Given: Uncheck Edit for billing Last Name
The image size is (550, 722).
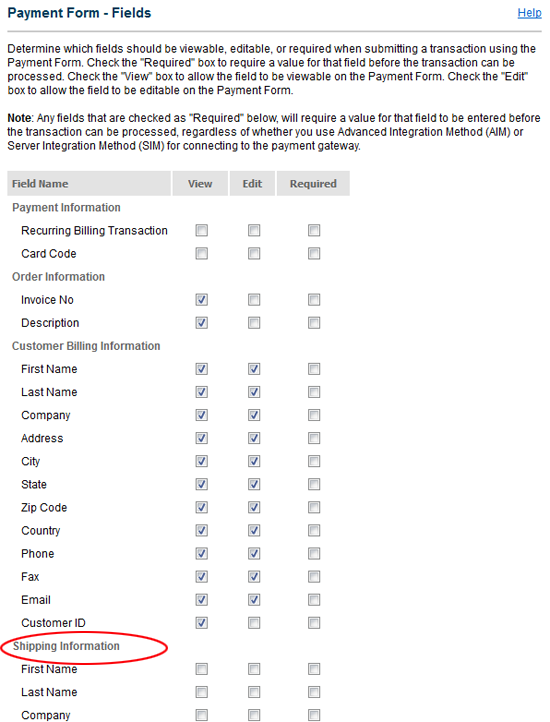Looking at the screenshot, I should pyautogui.click(x=254, y=392).
